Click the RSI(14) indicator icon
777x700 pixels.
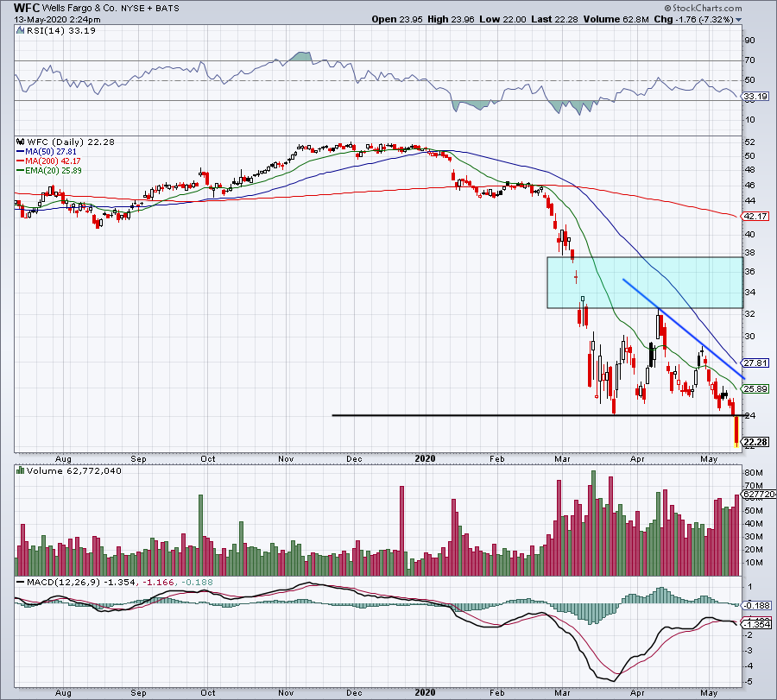coord(20,30)
